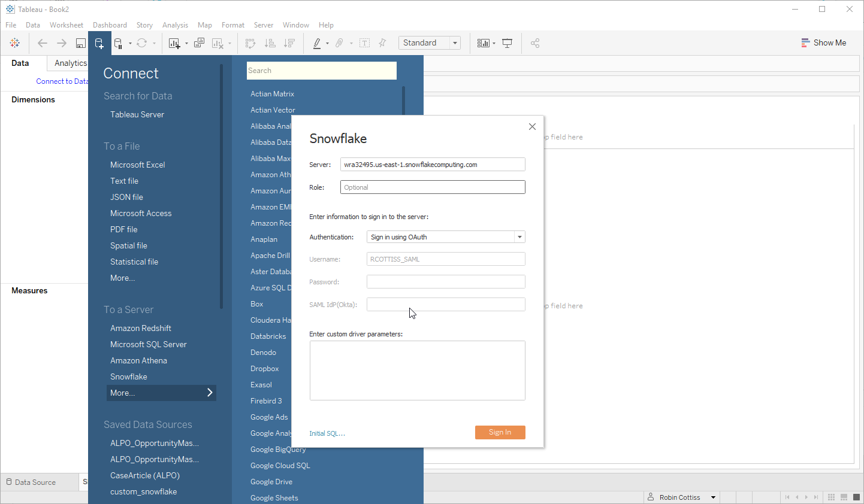This screenshot has width=864, height=504.
Task: Choose Amazon Redshift server connector
Action: coord(141,328)
